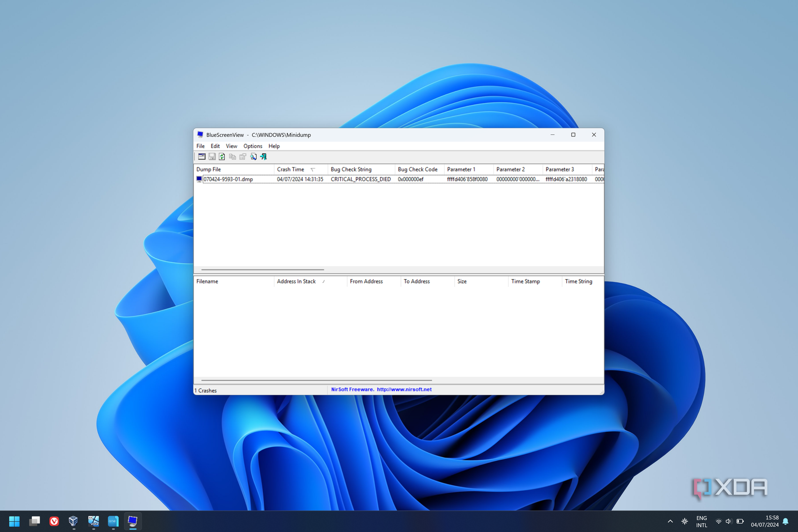Sort by the Dump File column header
Image resolution: width=798 pixels, height=532 pixels.
click(x=234, y=169)
